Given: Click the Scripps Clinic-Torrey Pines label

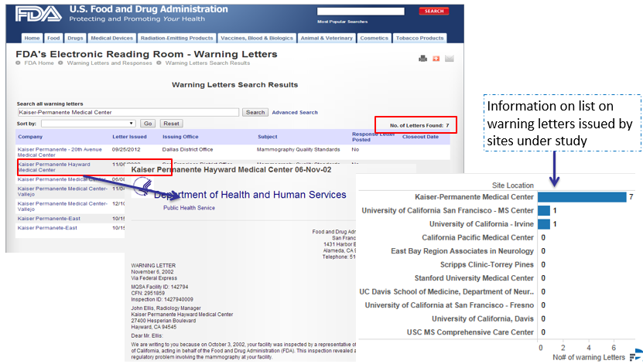Looking at the screenshot, I should point(487,264).
